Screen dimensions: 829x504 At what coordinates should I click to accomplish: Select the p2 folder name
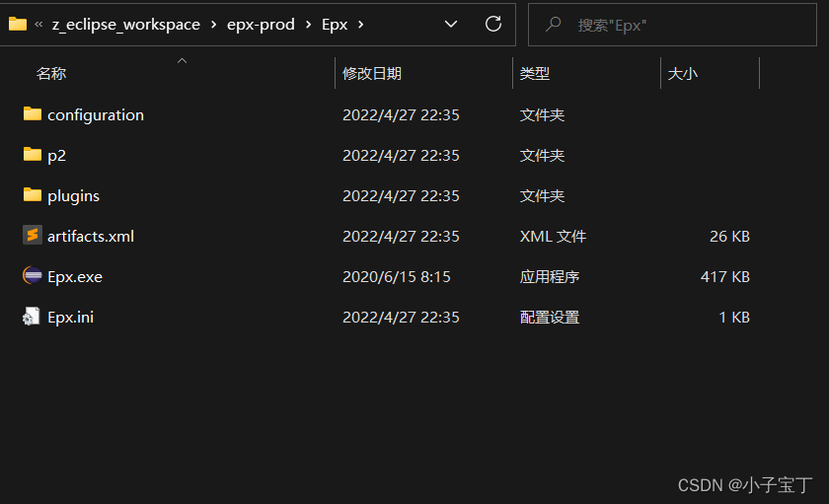[x=56, y=155]
